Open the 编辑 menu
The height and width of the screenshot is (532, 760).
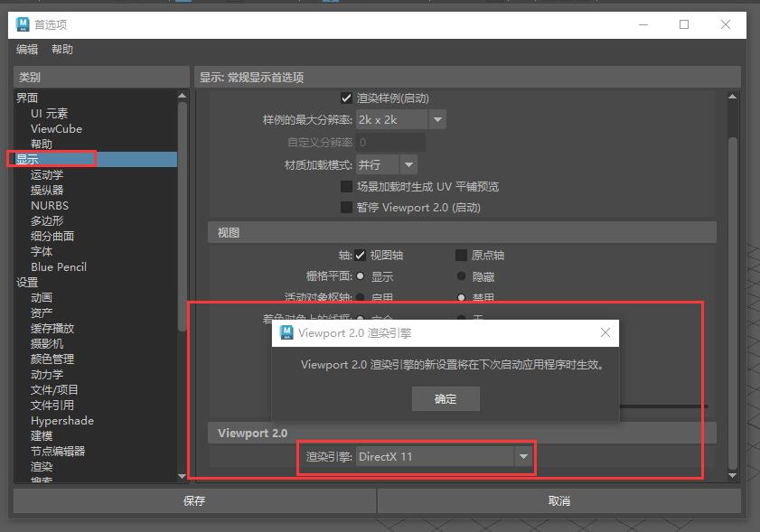[x=27, y=50]
